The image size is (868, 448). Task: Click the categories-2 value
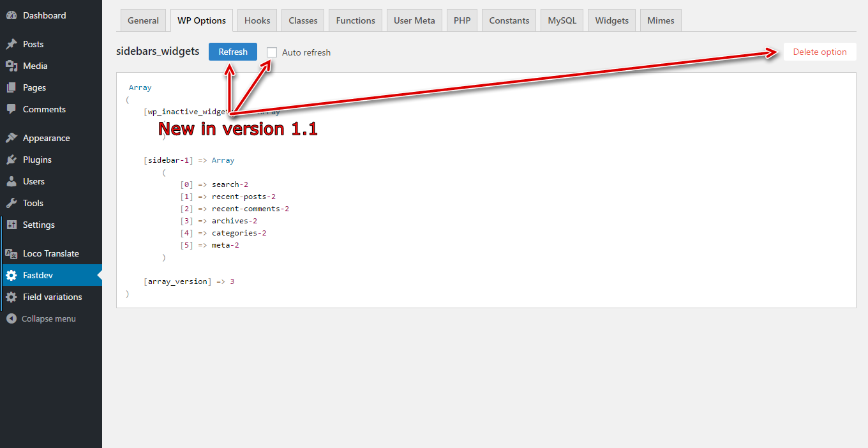[239, 233]
